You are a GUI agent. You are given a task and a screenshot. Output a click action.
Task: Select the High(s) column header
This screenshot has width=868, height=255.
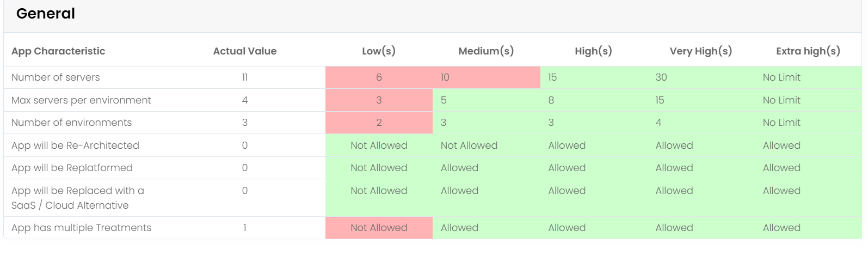593,51
